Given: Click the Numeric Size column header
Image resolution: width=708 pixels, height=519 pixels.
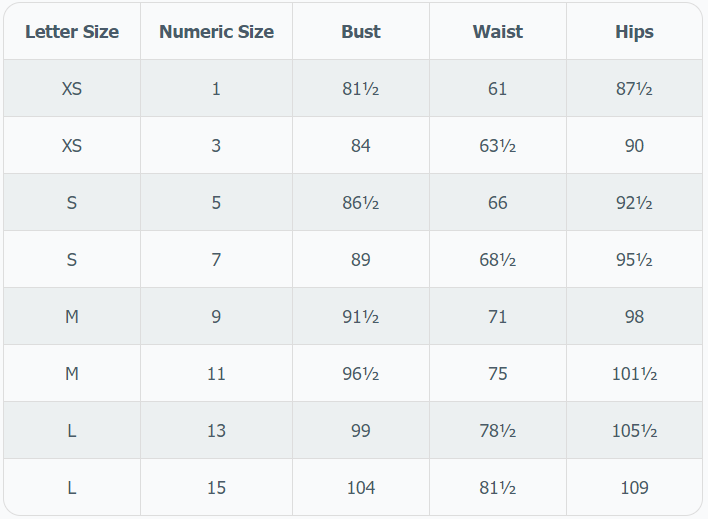Looking at the screenshot, I should pyautogui.click(x=216, y=32).
